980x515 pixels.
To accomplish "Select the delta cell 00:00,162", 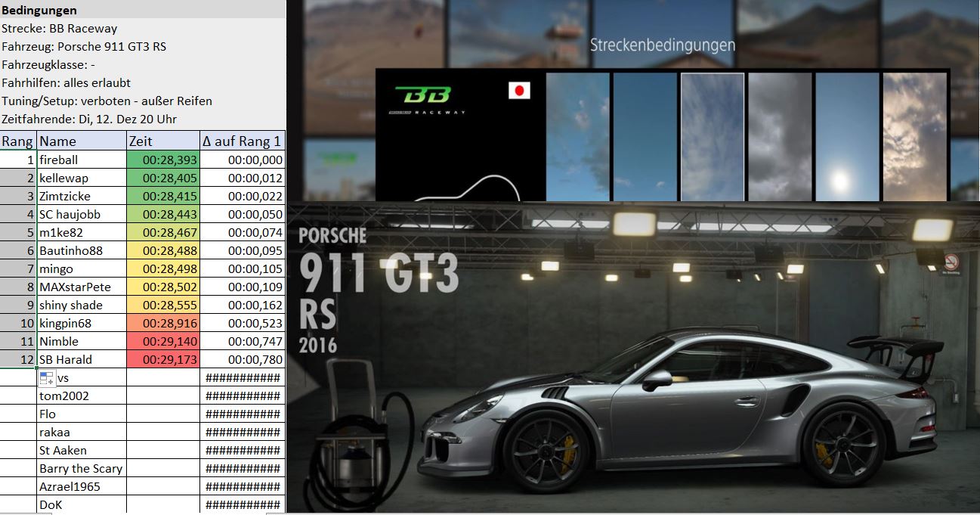I will click(x=243, y=305).
